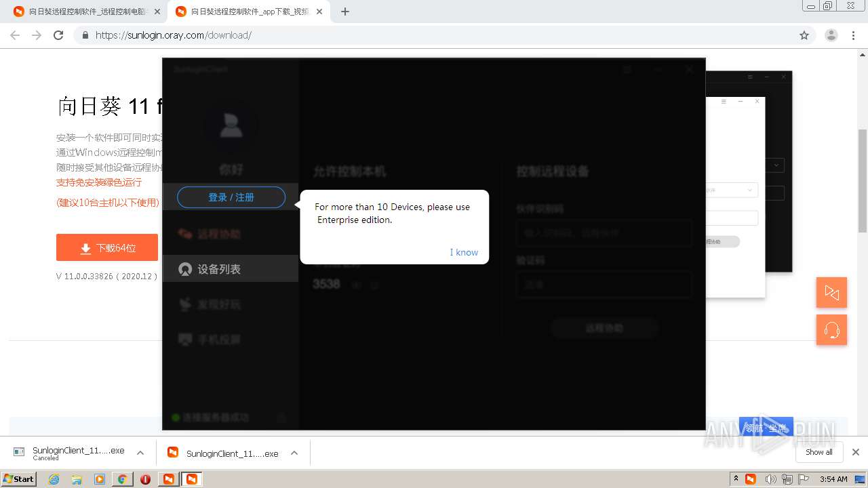Click the red Opera taskbar icon
The width and height of the screenshot is (868, 488).
tap(145, 479)
